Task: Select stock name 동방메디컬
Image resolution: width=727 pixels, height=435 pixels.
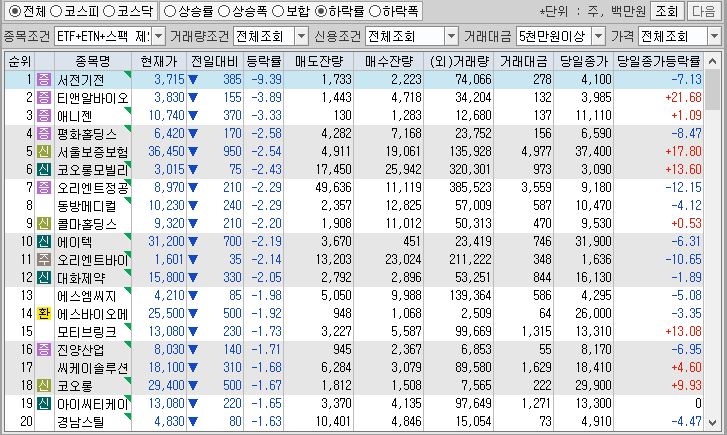Action: point(87,205)
